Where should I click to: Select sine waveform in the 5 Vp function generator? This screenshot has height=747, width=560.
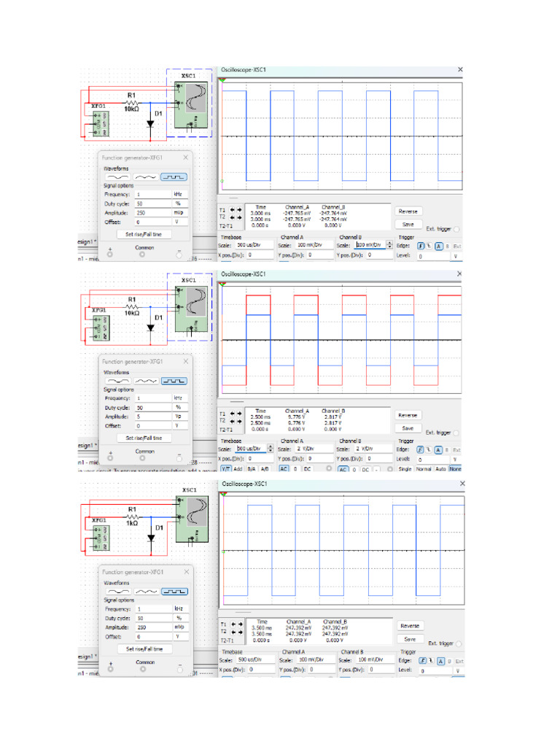point(118,381)
